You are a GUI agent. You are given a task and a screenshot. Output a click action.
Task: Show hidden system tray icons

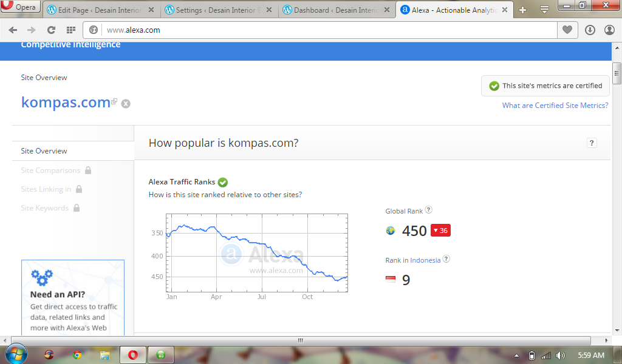[x=516, y=356]
